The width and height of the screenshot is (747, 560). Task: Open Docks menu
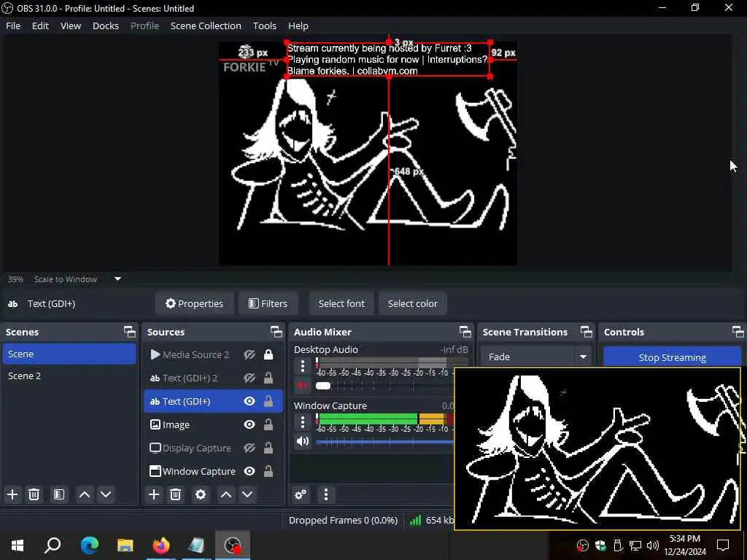[106, 26]
